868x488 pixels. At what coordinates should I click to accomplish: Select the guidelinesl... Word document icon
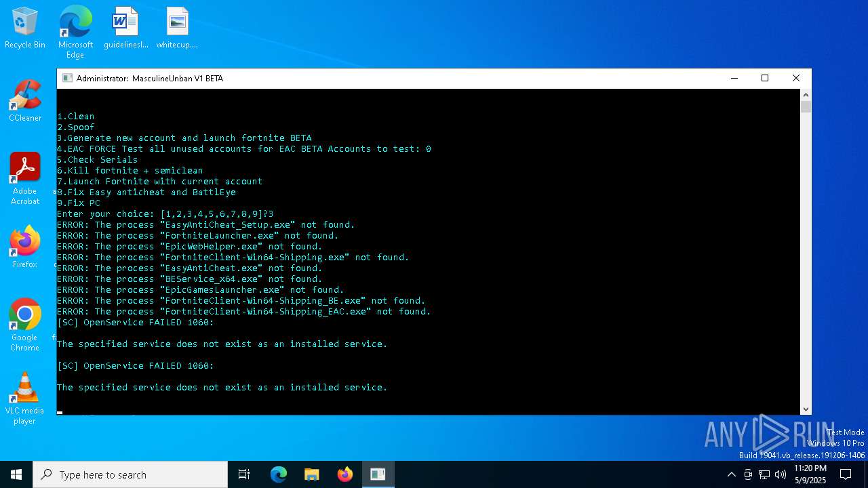tap(125, 28)
